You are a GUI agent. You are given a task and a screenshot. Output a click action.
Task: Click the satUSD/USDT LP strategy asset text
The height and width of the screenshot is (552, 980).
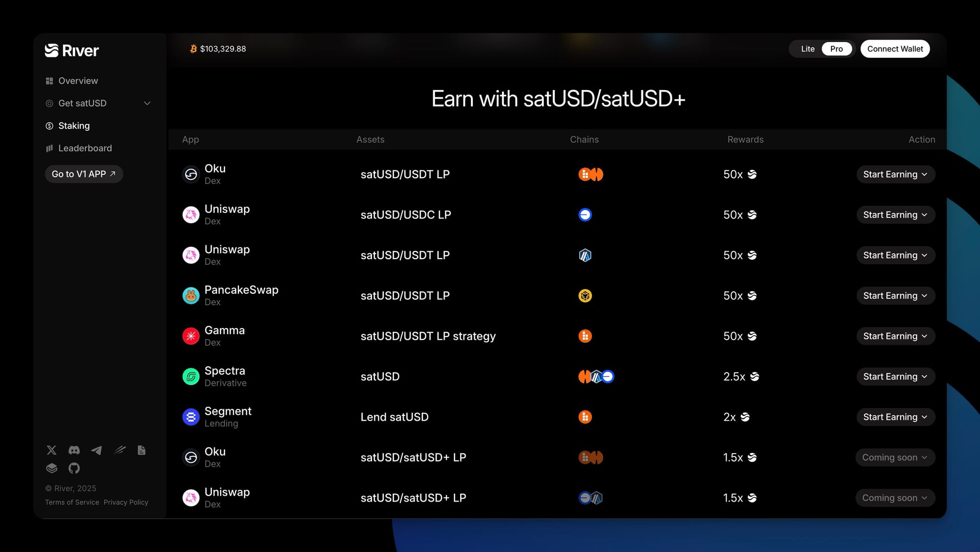pos(428,336)
